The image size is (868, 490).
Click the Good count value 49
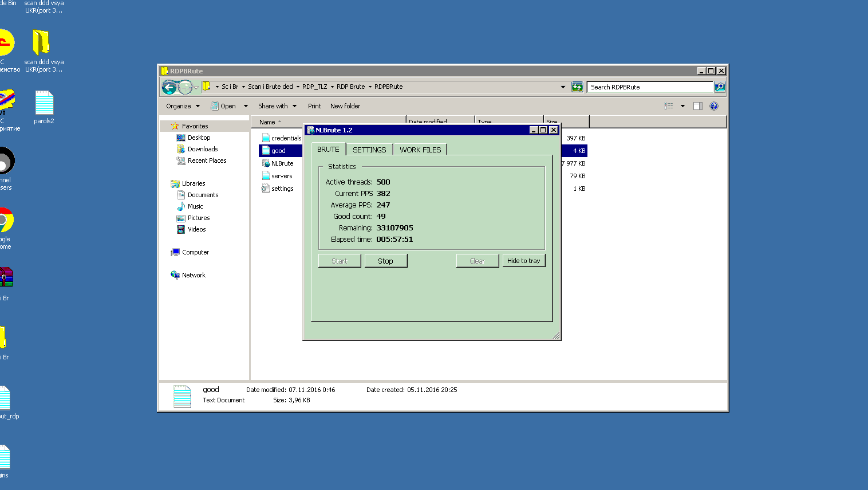(x=381, y=217)
